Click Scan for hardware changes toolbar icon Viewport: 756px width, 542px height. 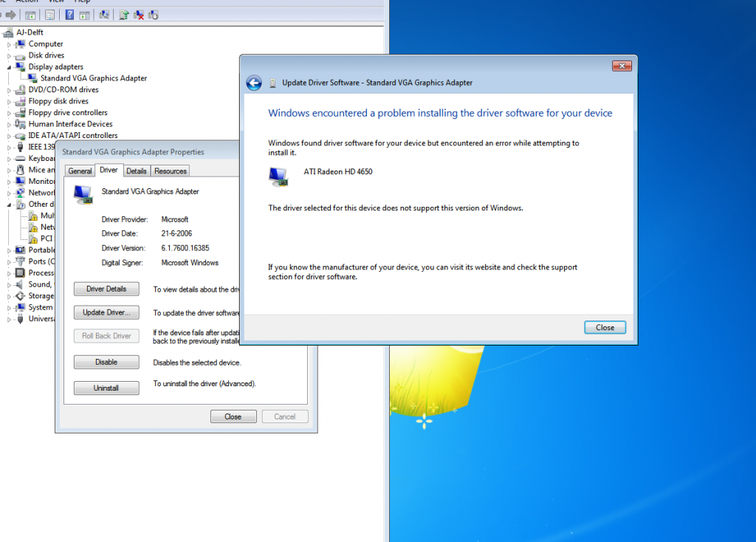pyautogui.click(x=104, y=15)
